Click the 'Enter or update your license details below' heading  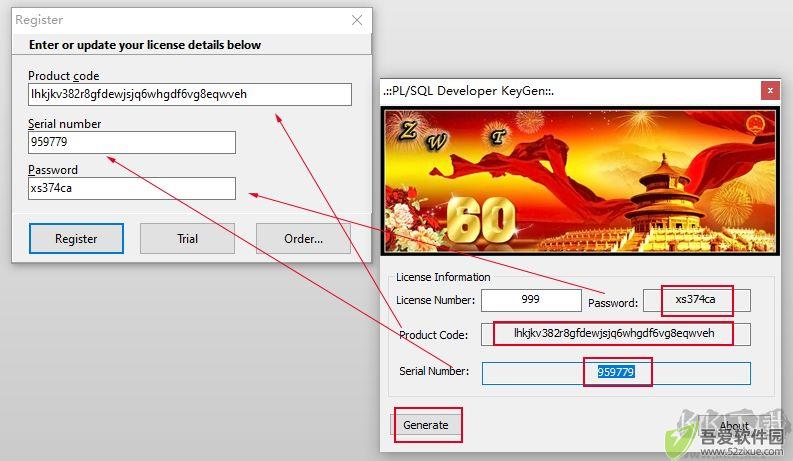pos(145,45)
